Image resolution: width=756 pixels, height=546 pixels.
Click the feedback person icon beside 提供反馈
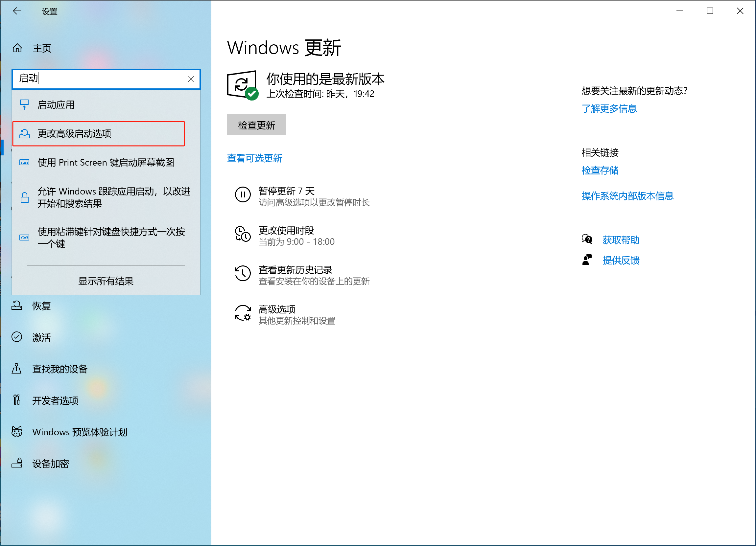click(x=587, y=260)
